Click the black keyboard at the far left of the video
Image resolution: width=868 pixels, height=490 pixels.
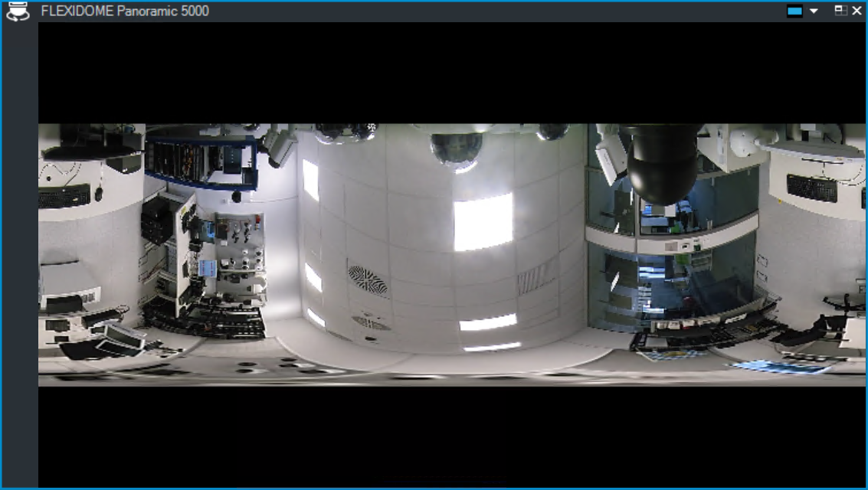[64, 197]
